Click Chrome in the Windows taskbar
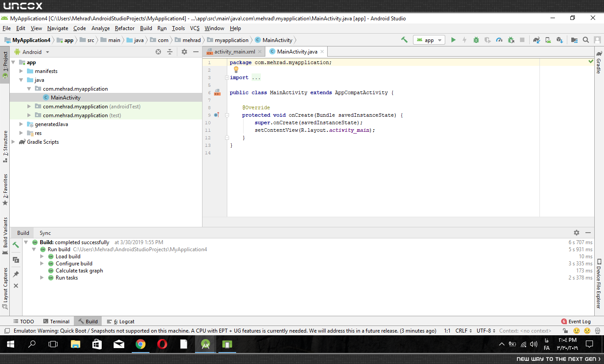 (140, 344)
